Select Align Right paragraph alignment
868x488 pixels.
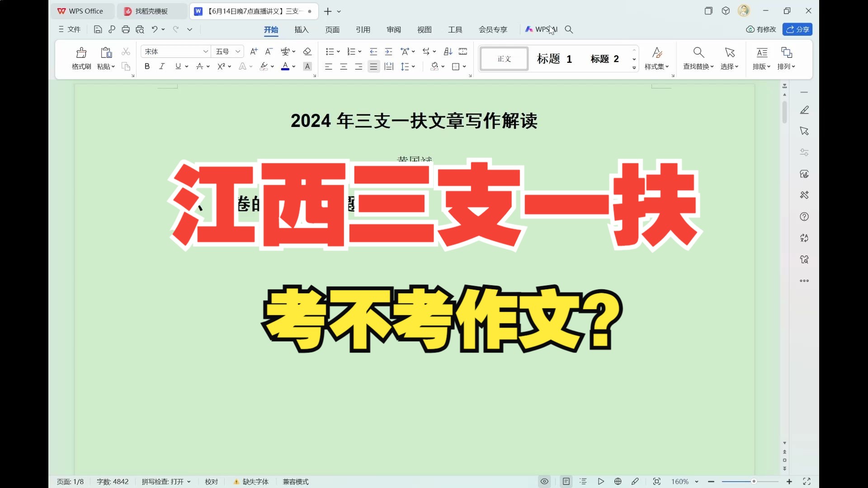[359, 67]
